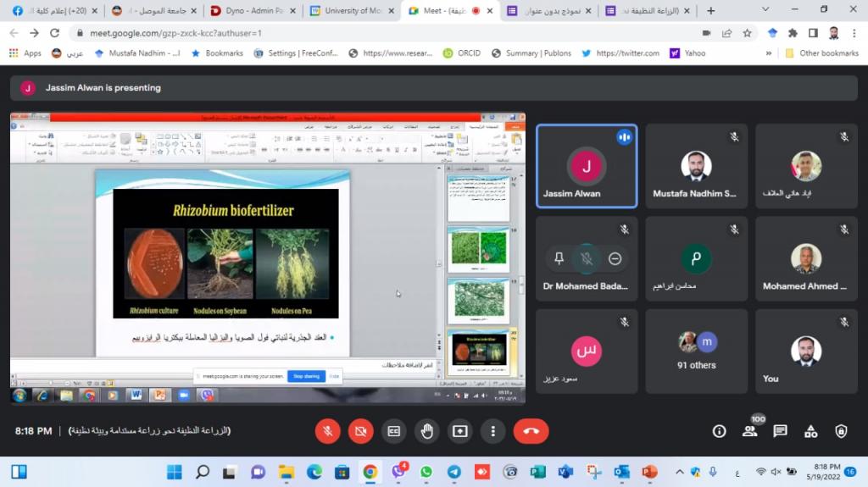Toggle your microphone on

tap(327, 431)
